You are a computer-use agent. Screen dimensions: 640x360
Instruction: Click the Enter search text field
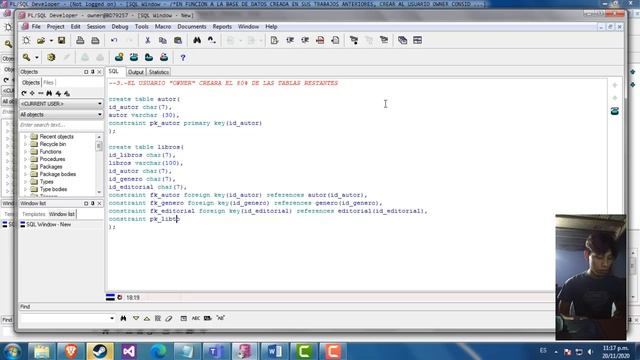click(61, 125)
